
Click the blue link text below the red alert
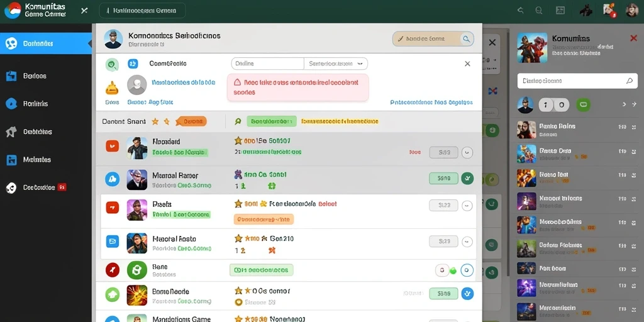pos(431,103)
